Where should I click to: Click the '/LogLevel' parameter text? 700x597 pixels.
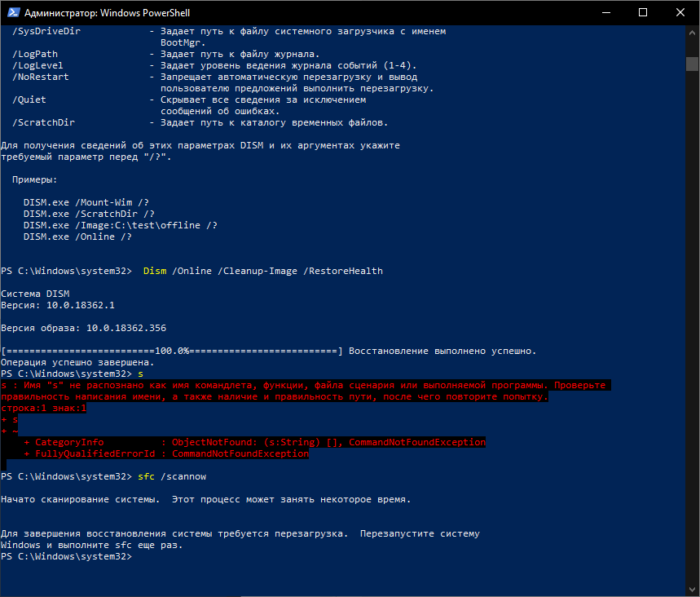[38, 65]
